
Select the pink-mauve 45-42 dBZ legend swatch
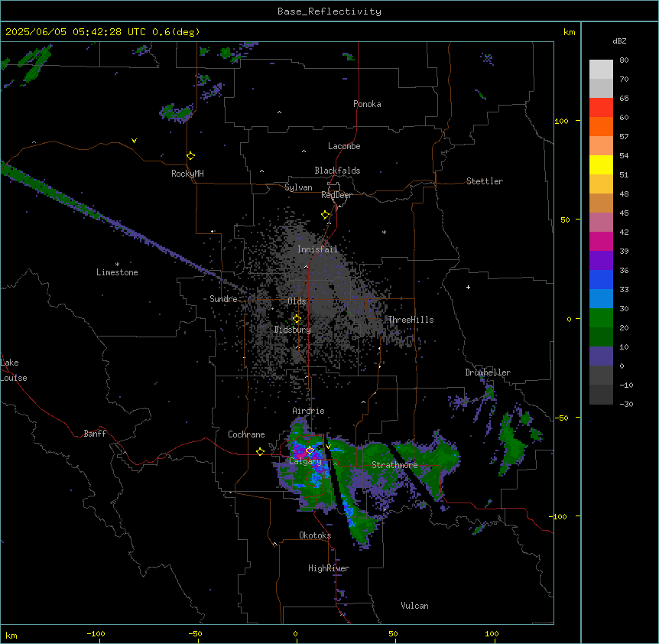point(601,223)
